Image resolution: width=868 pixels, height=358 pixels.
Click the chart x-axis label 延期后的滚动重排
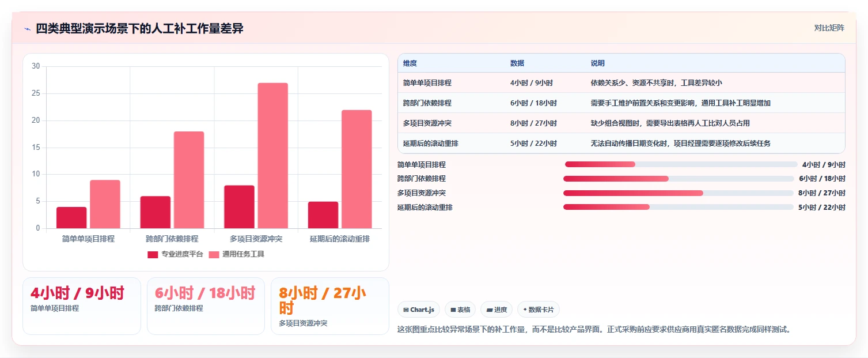[340, 239]
